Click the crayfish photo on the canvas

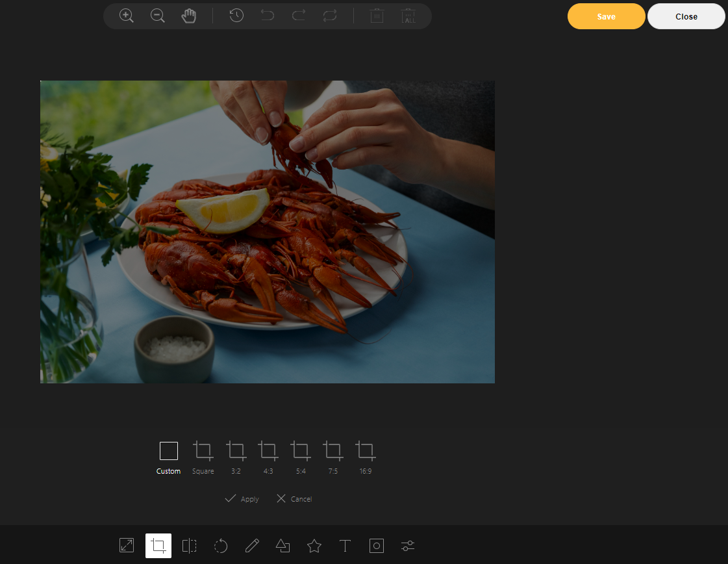[268, 232]
